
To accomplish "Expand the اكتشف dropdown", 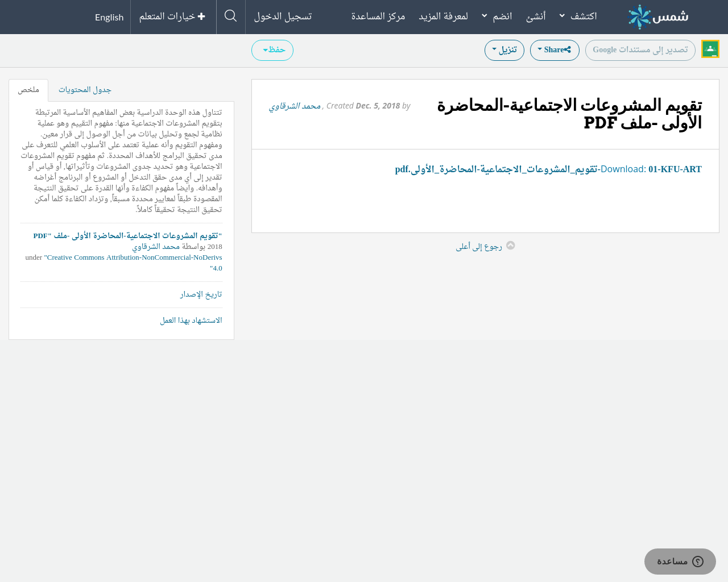I will click(x=577, y=15).
